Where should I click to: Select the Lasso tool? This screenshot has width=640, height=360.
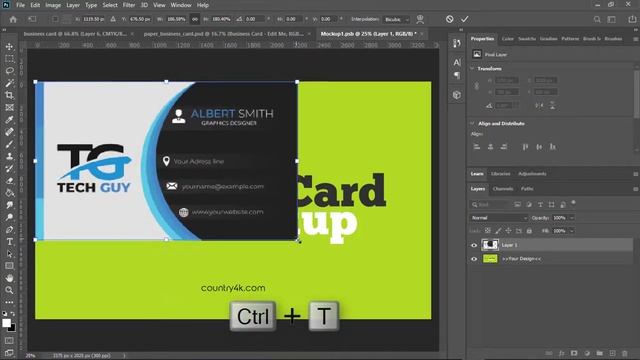pyautogui.click(x=9, y=71)
